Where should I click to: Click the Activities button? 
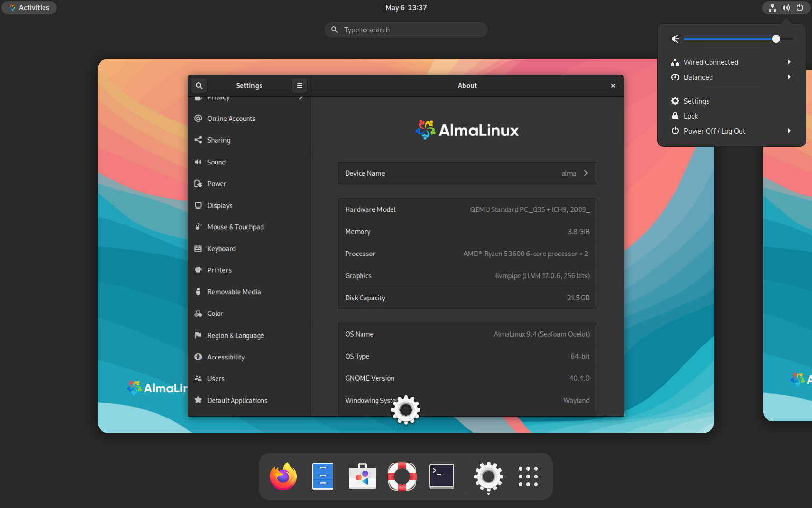coord(29,8)
